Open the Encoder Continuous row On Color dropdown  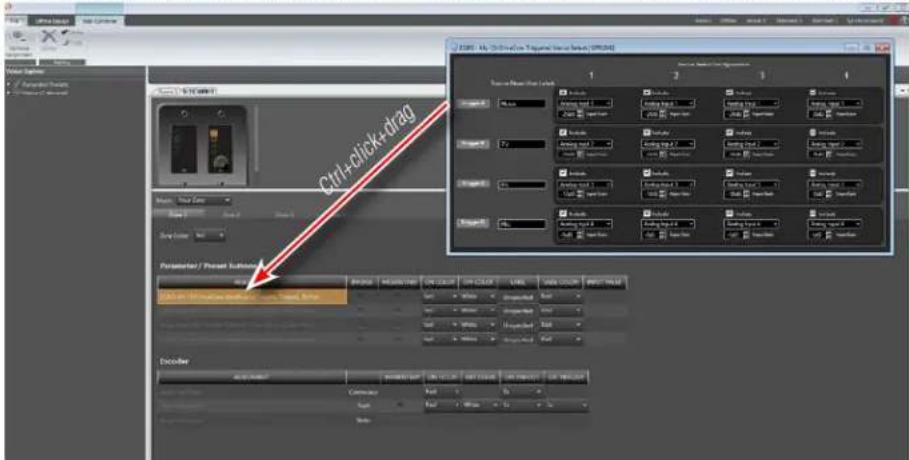click(x=443, y=392)
